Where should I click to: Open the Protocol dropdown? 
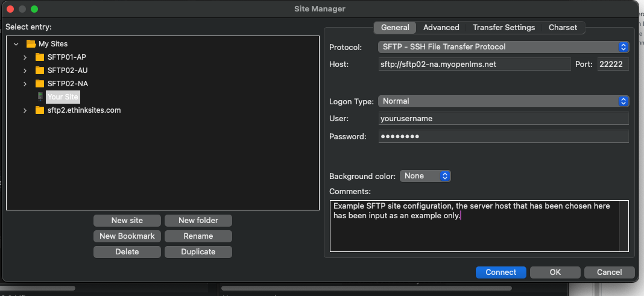point(504,47)
